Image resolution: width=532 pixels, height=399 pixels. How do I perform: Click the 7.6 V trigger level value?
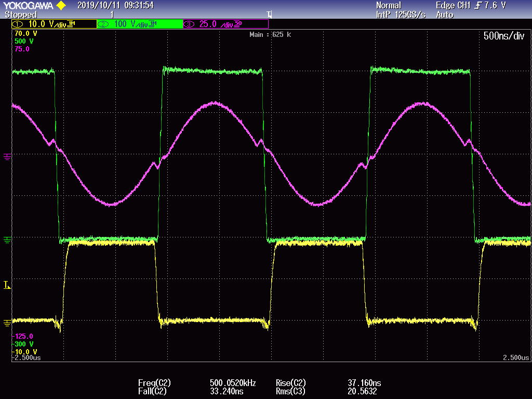(495, 6)
